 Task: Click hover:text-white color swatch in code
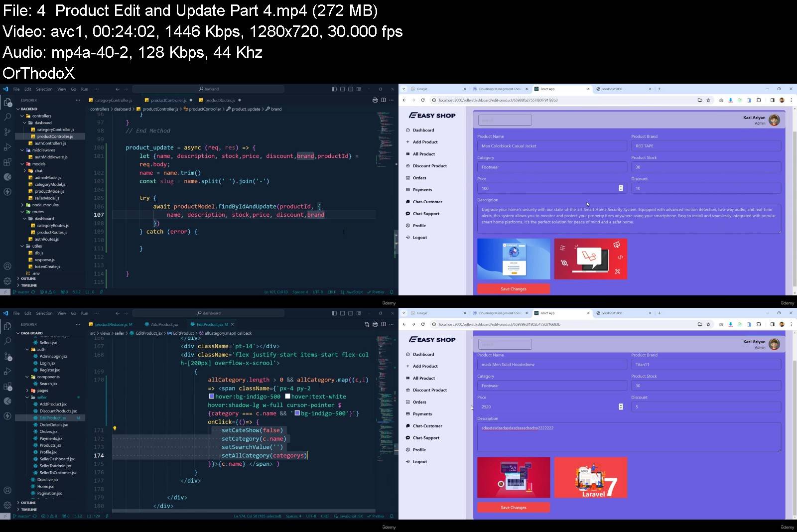pos(287,397)
